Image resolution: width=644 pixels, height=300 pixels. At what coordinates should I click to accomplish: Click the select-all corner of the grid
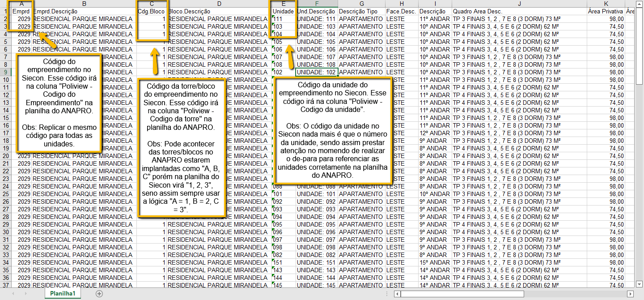pos(4,4)
